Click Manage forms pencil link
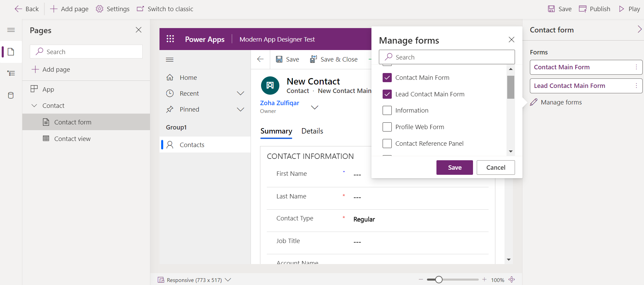 556,102
